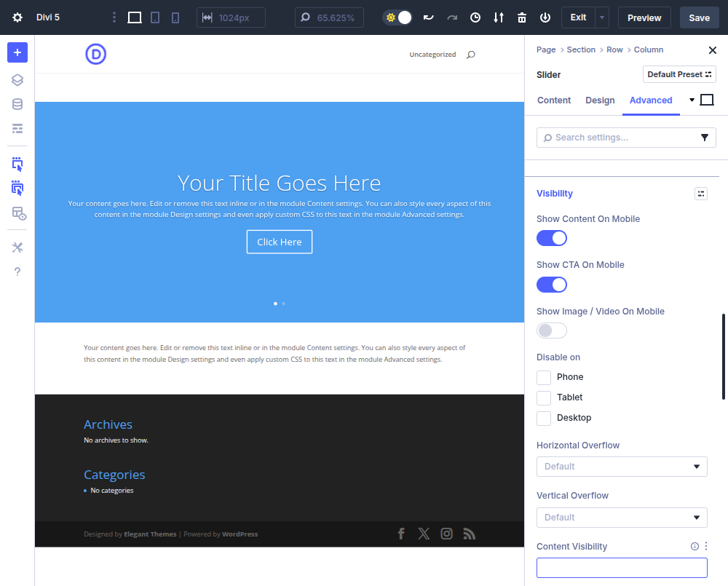728x586 pixels.
Task: Toggle the light/dark mode switch
Action: 397,17
